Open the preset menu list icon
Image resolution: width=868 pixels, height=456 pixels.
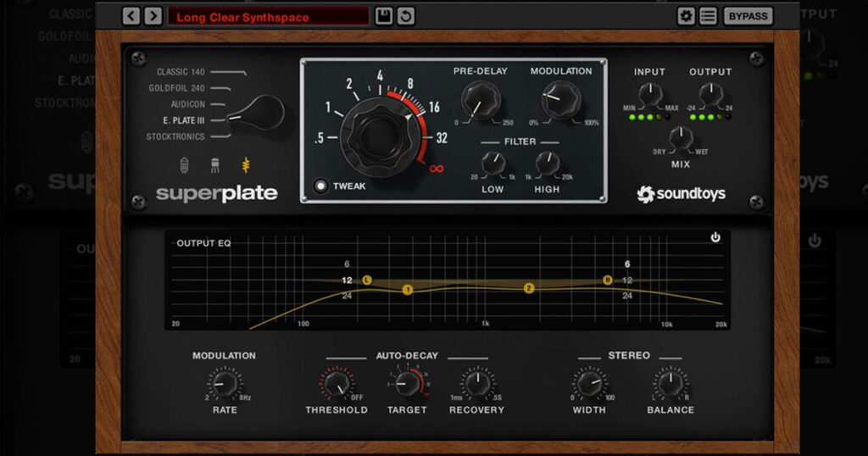(709, 16)
